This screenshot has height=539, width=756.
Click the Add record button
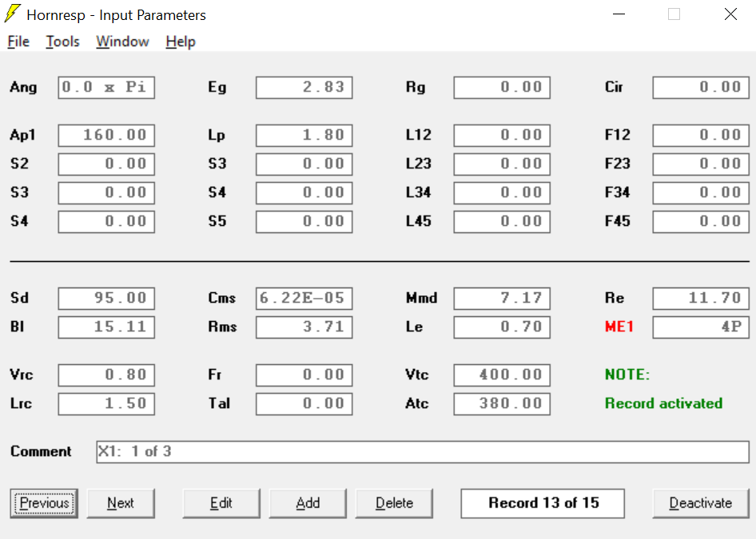coord(308,503)
